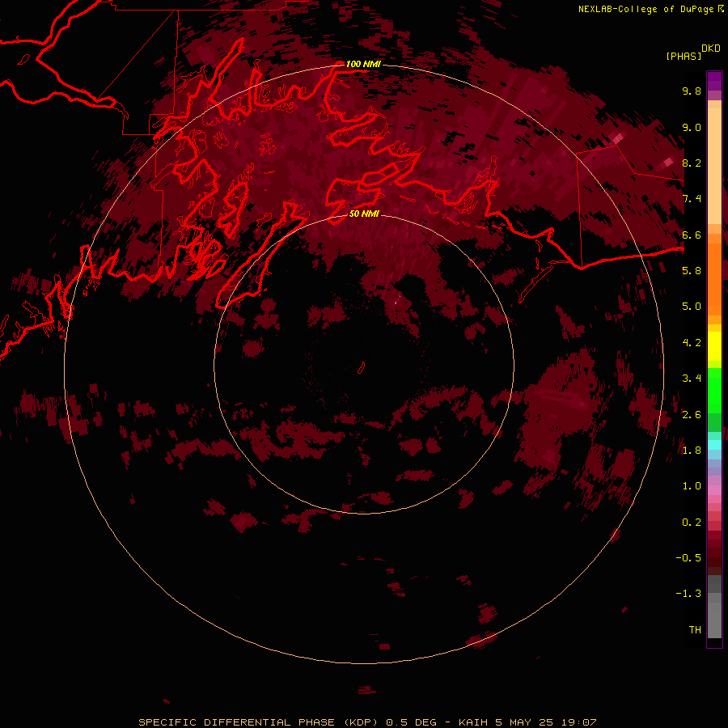Click the NEXLAB logo glyph after DuPage
The width and height of the screenshot is (728, 728).
click(x=721, y=9)
